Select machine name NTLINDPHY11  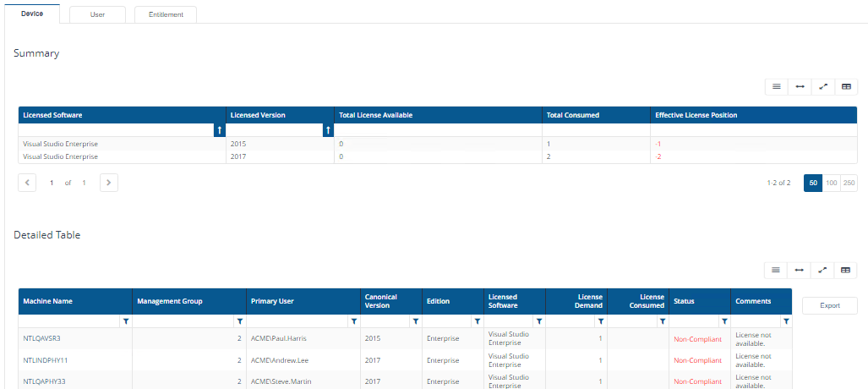[x=46, y=360]
